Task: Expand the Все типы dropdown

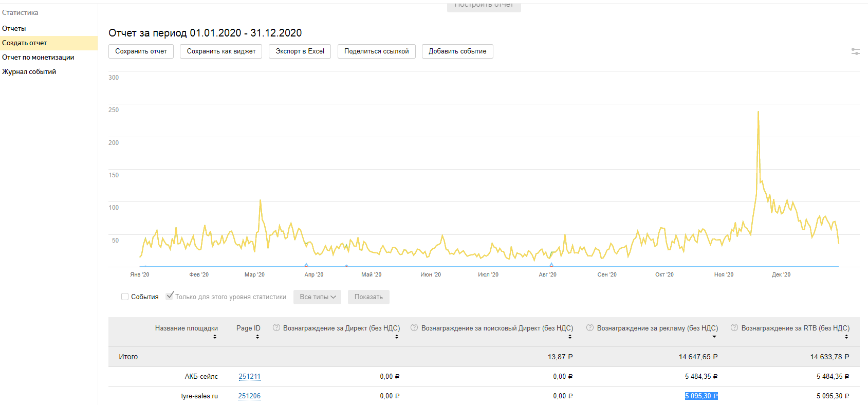Action: tap(317, 297)
